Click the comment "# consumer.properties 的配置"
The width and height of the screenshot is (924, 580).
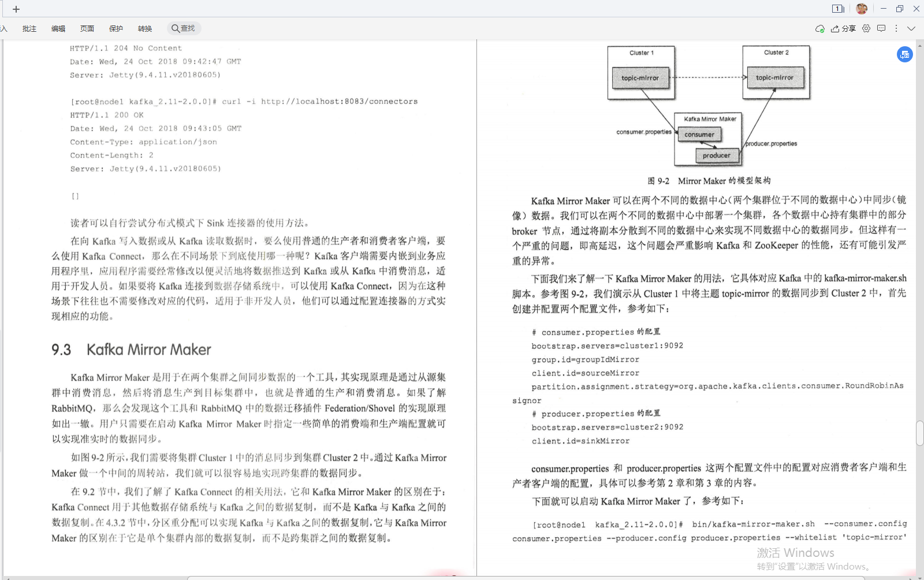point(596,332)
